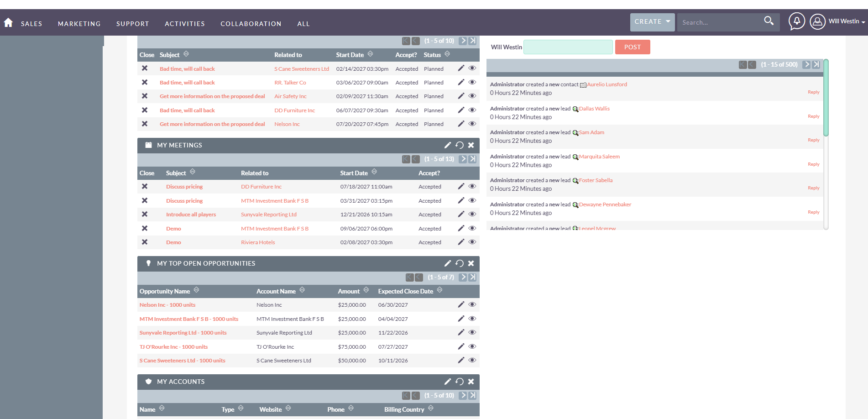This screenshot has height=419, width=868.
Task: Focus the activity stream post text field
Action: (568, 47)
